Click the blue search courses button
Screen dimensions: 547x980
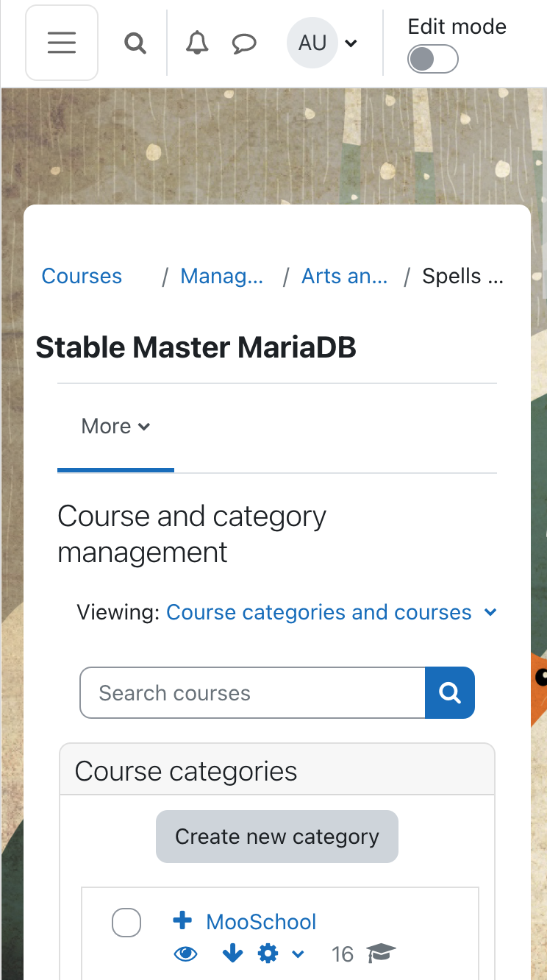pyautogui.click(x=450, y=692)
